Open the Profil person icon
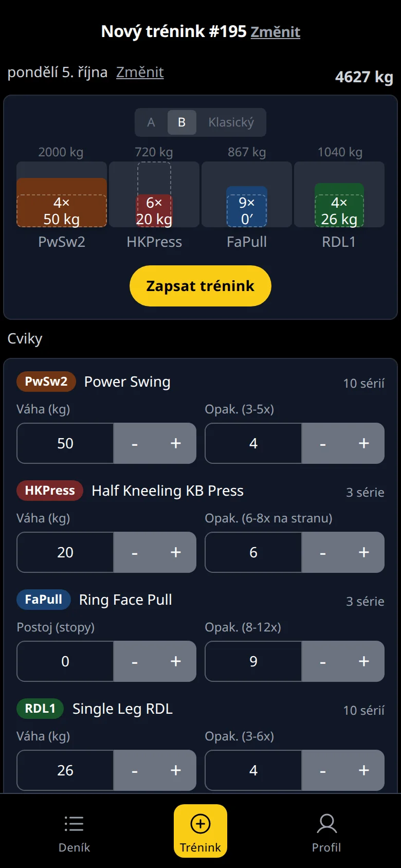The image size is (401, 868). coord(326,823)
